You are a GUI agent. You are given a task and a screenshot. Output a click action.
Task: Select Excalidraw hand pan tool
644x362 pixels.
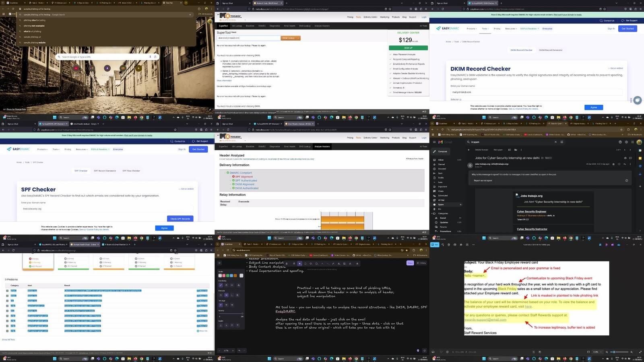294,264
